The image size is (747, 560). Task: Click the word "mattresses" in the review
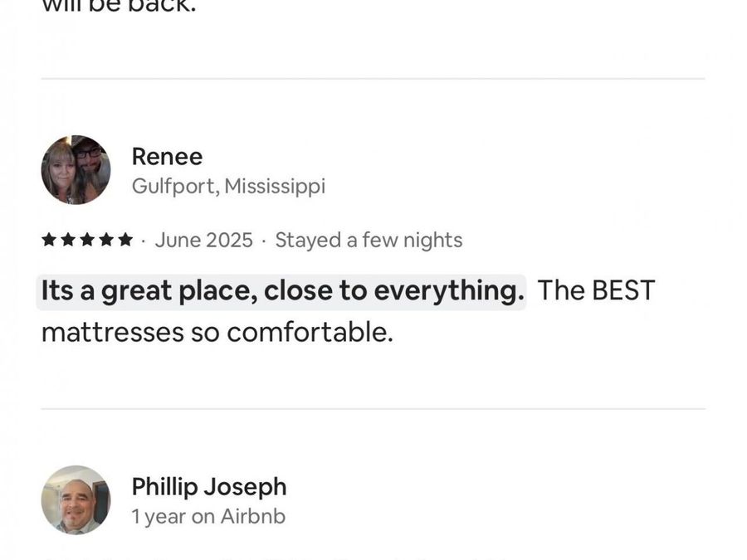(112, 333)
